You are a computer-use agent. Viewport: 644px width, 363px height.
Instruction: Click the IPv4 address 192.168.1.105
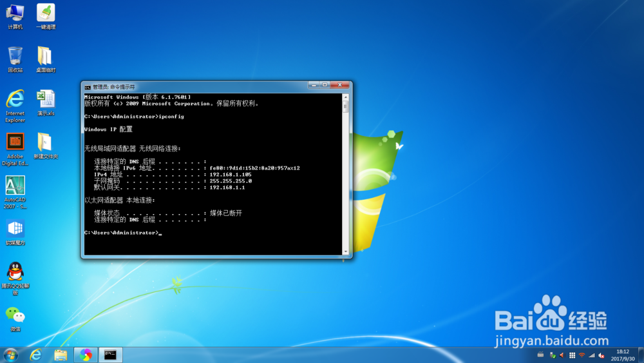[231, 175]
